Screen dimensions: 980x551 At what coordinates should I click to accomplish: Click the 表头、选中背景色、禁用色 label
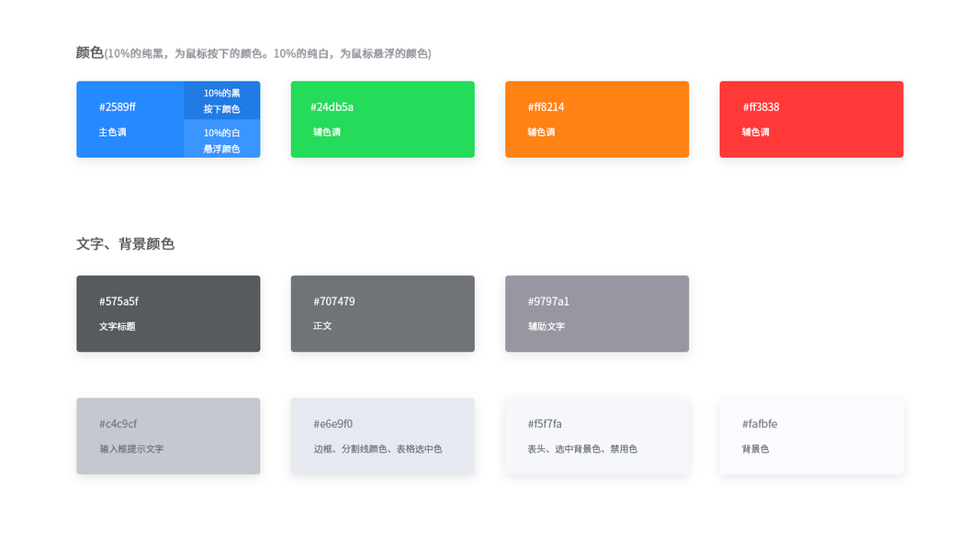click(582, 449)
